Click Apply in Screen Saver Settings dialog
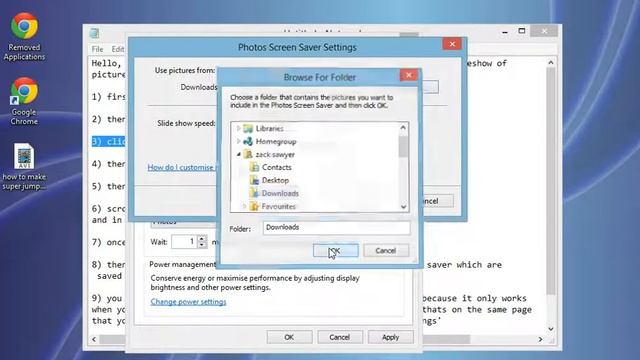The height and width of the screenshot is (360, 640). 390,337
